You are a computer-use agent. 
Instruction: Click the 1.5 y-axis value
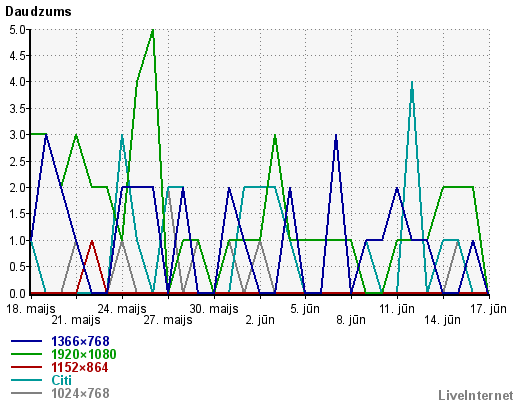pyautogui.click(x=17, y=214)
